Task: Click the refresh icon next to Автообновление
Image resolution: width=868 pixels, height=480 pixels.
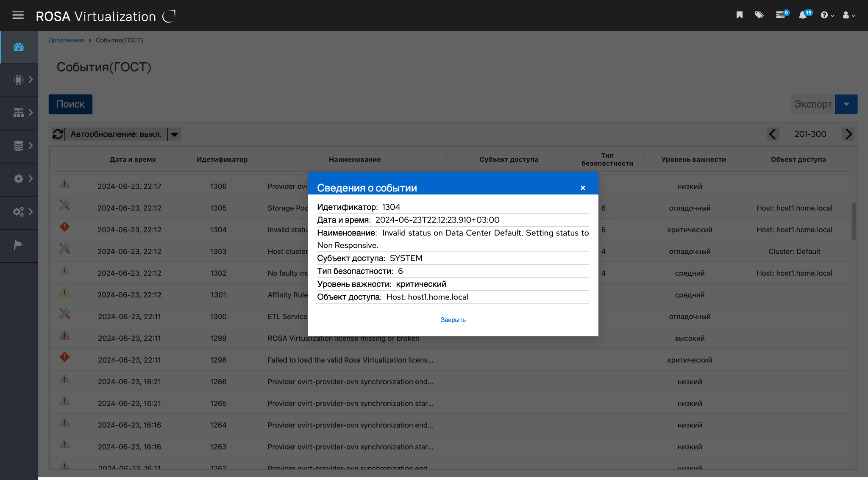Action: click(58, 134)
